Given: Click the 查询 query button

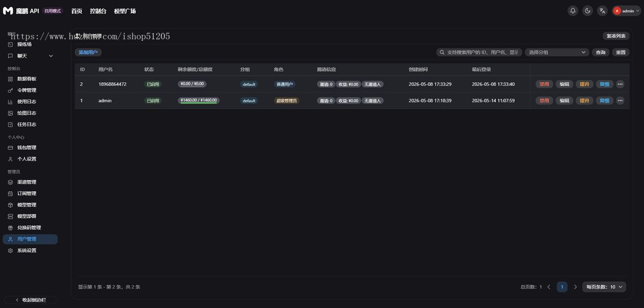Looking at the screenshot, I should [601, 52].
